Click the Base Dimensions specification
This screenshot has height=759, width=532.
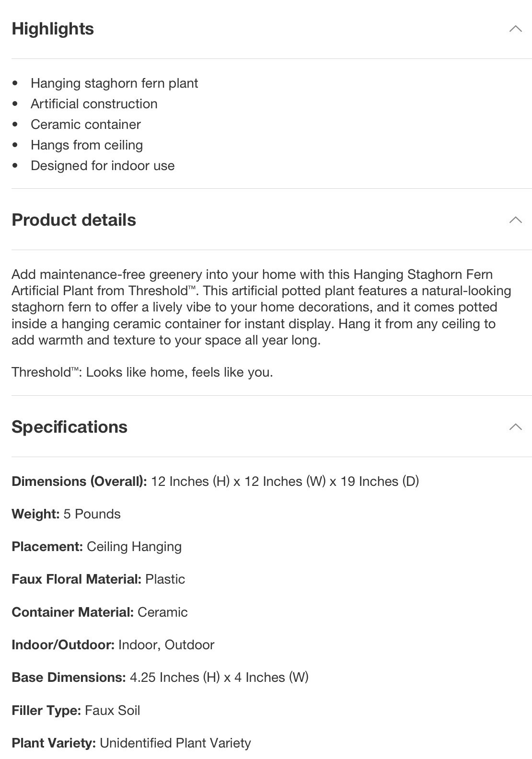click(x=160, y=678)
